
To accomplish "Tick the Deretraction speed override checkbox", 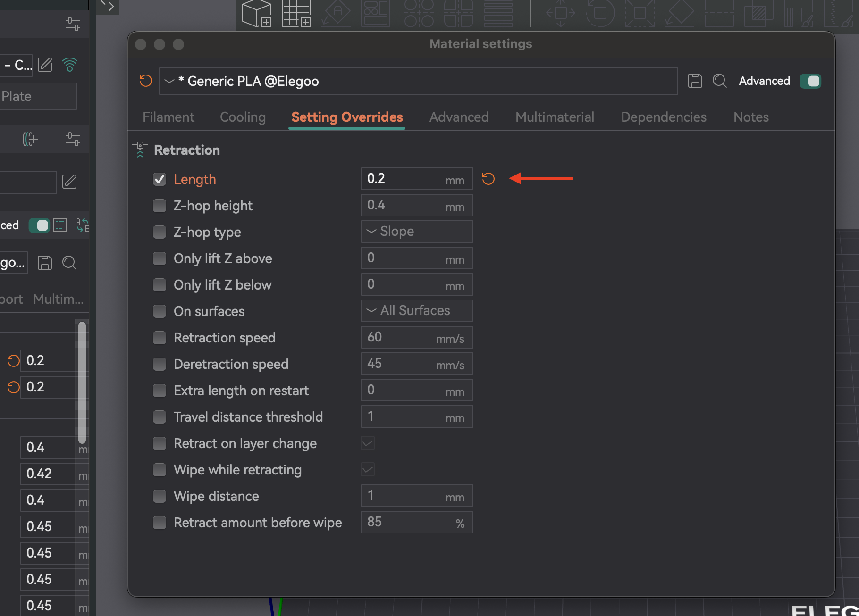I will coord(160,364).
